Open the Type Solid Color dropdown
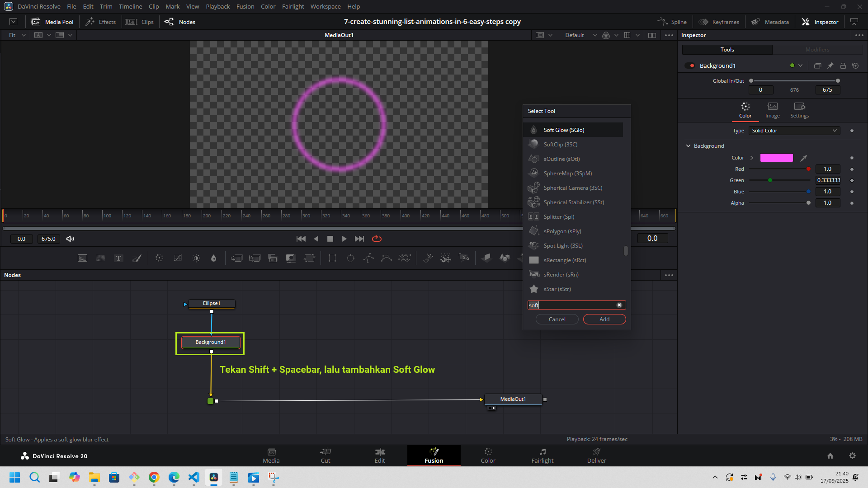Screen dimensions: 868x488 794,131
